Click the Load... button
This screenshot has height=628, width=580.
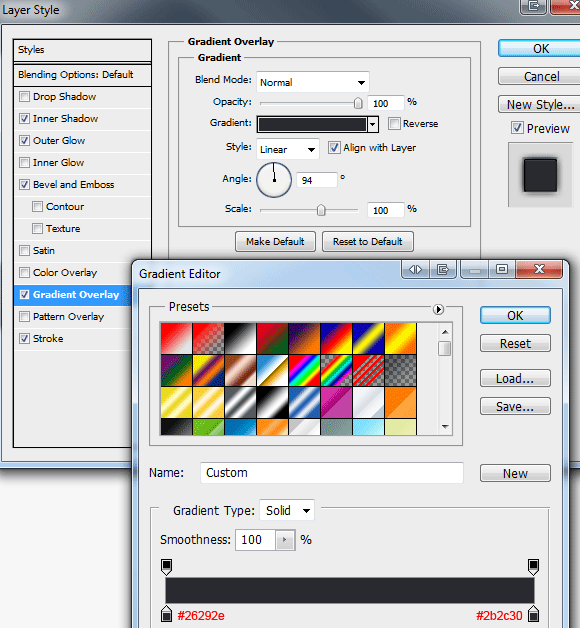(515, 378)
